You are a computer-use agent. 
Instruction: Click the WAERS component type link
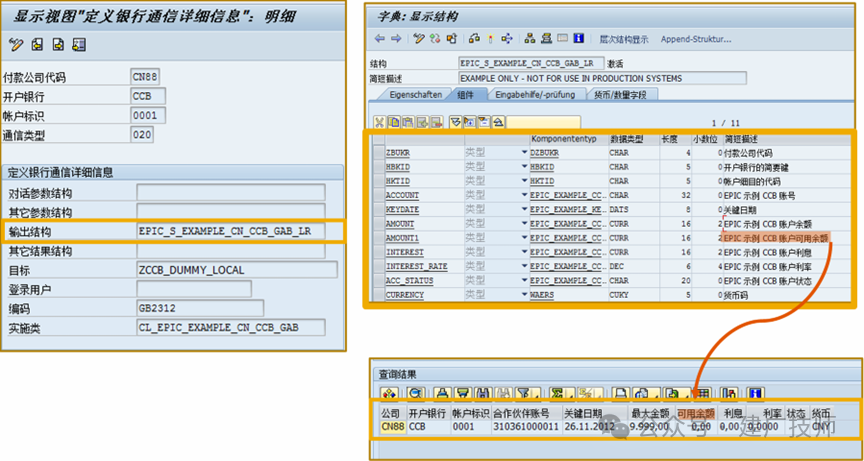[542, 295]
